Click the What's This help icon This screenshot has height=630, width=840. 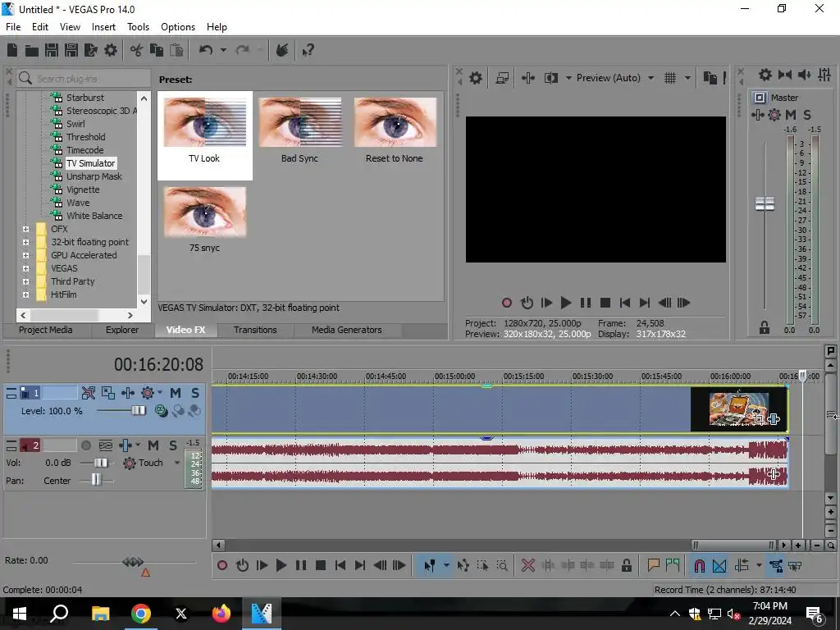click(x=308, y=50)
